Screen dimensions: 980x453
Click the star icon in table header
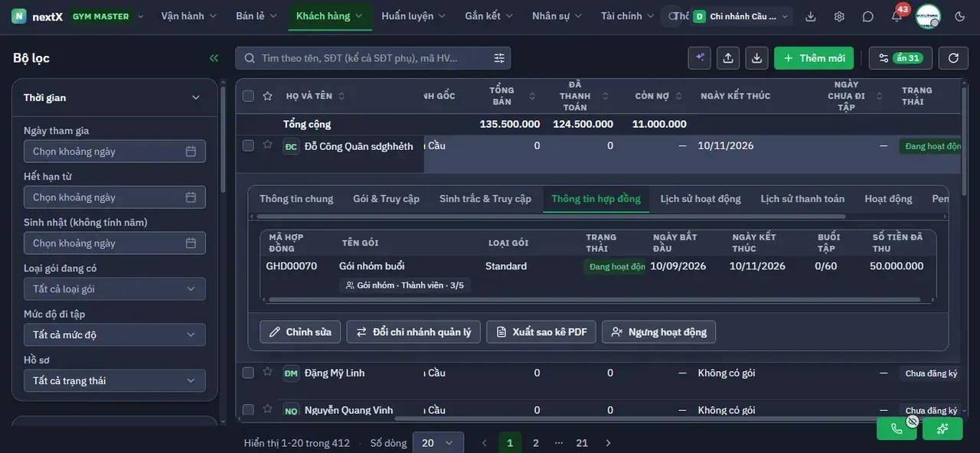click(267, 96)
